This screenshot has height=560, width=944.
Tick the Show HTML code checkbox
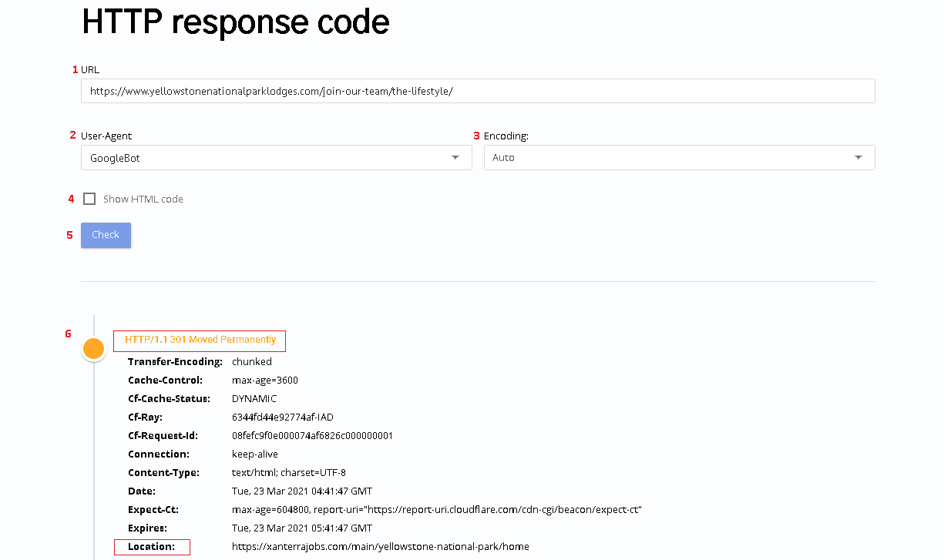89,199
